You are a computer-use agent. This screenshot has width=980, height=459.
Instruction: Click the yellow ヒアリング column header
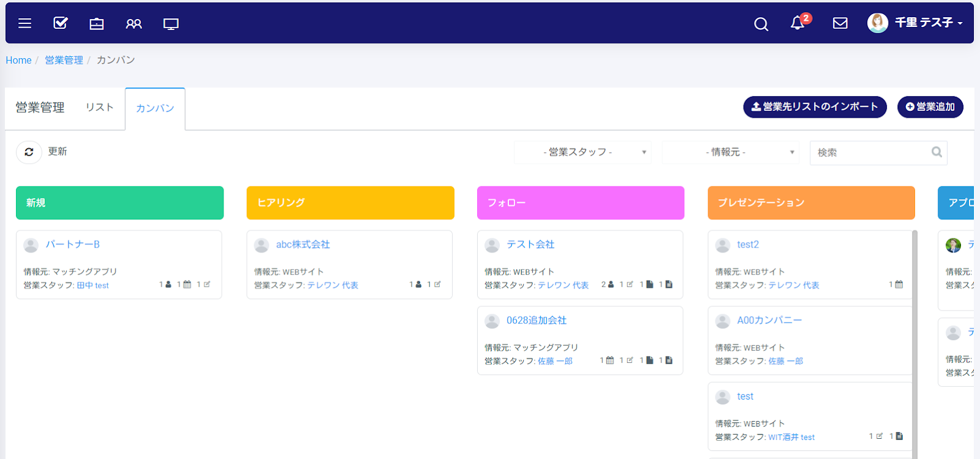[350, 203]
